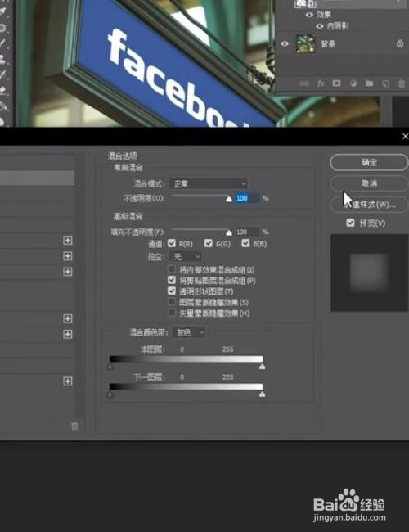Image resolution: width=409 pixels, height=532 pixels.
Task: Click the 取消 button
Action: 369,183
